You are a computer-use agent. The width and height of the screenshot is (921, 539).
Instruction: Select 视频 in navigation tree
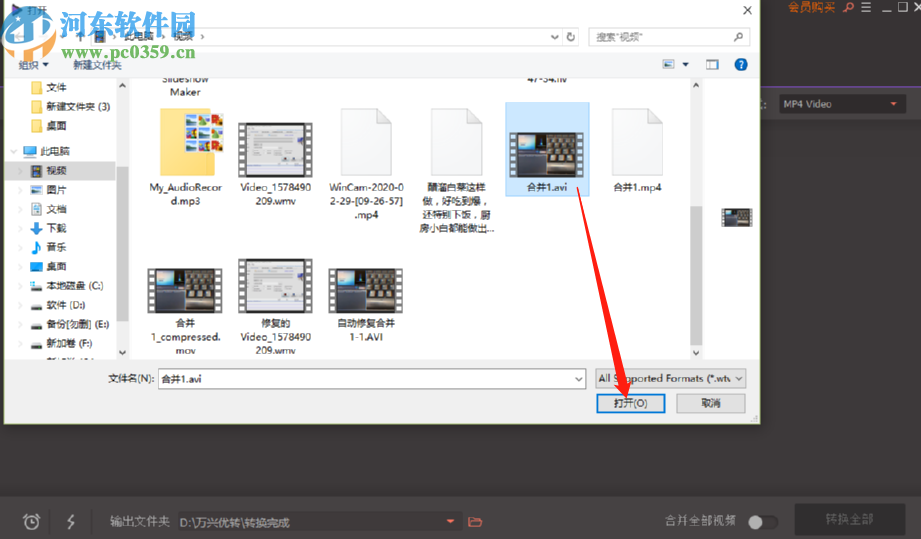[x=49, y=170]
